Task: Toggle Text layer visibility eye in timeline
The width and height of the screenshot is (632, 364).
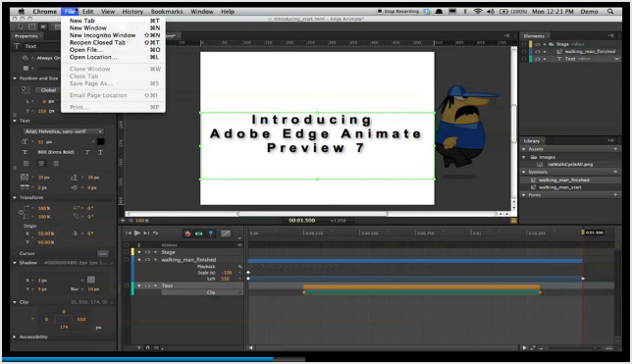Action: [x=147, y=286]
